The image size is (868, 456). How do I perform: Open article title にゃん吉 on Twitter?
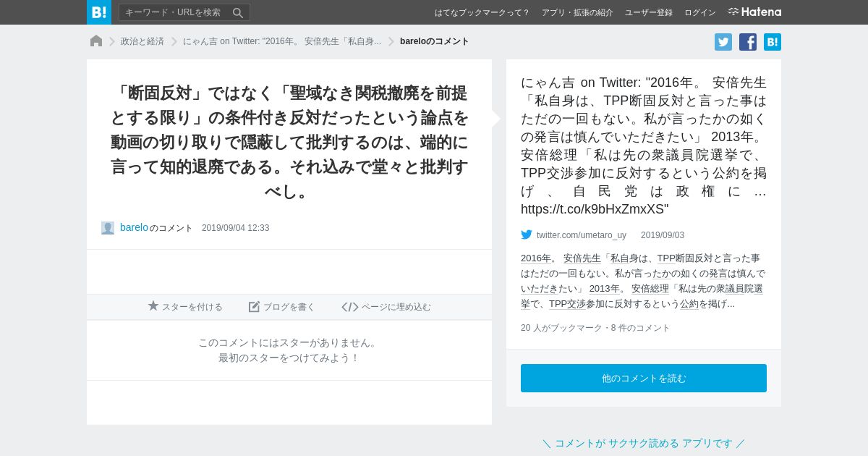pyautogui.click(x=644, y=145)
